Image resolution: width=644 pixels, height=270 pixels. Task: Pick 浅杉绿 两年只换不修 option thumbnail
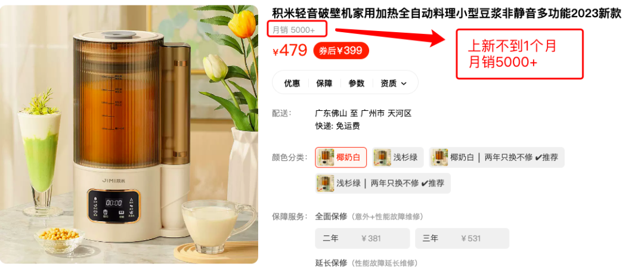pos(326,184)
